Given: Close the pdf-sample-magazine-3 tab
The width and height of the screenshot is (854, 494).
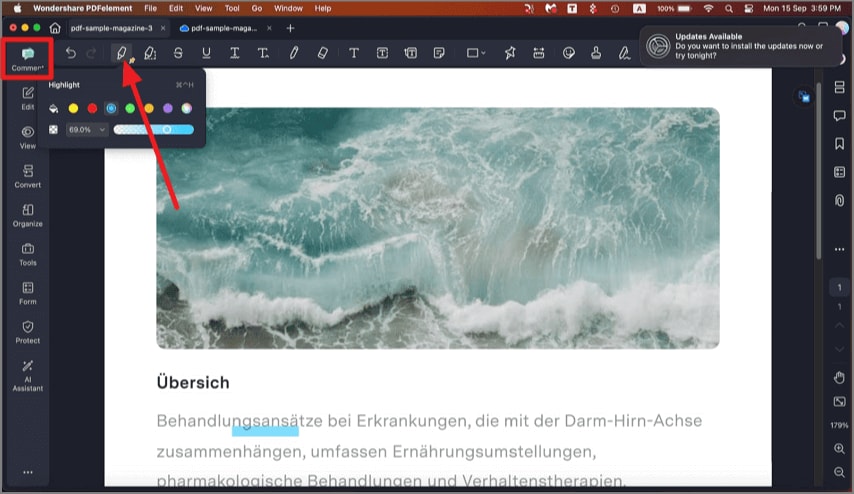Looking at the screenshot, I should pyautogui.click(x=162, y=28).
